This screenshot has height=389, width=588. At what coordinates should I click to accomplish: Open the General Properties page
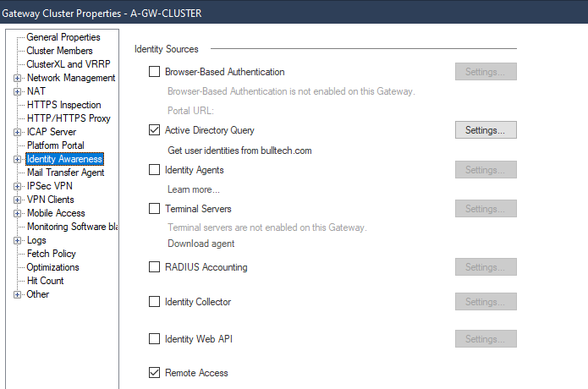coord(63,37)
